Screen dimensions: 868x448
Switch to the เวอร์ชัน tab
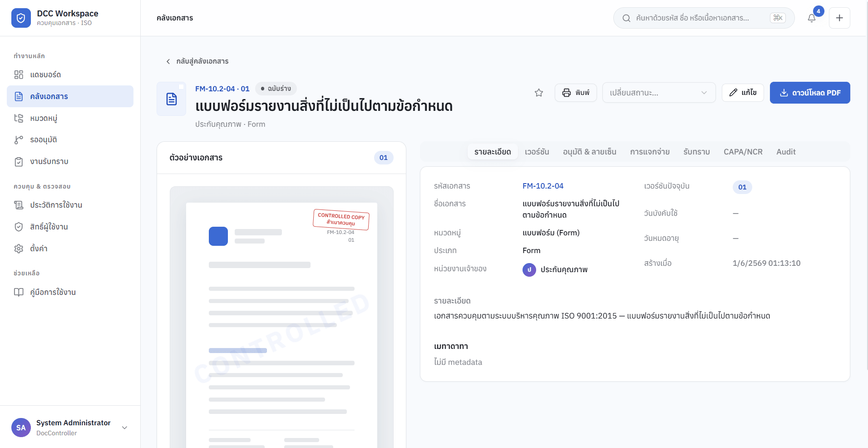click(537, 152)
